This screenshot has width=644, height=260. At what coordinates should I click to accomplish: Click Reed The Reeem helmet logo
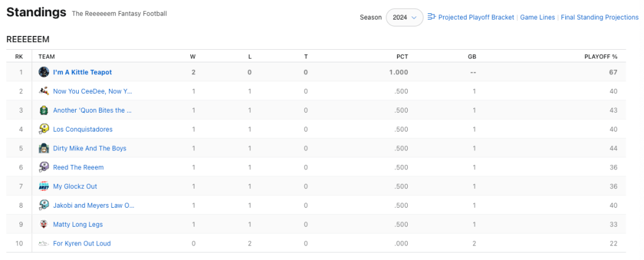[x=44, y=167]
